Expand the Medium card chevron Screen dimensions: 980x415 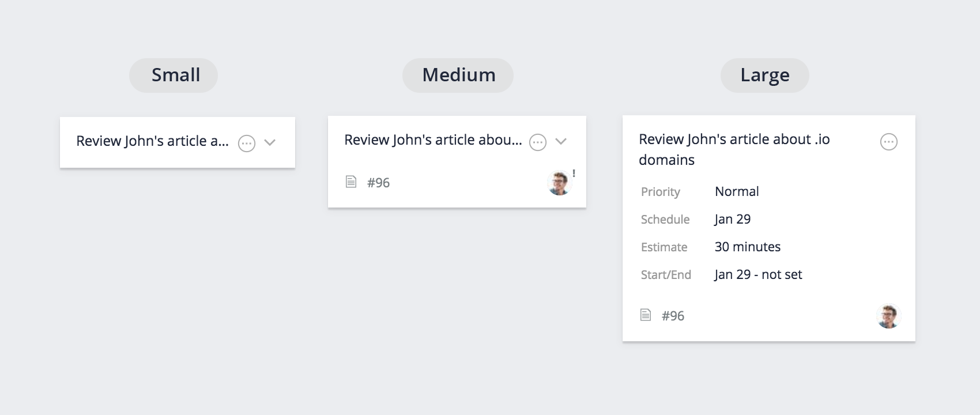point(561,141)
